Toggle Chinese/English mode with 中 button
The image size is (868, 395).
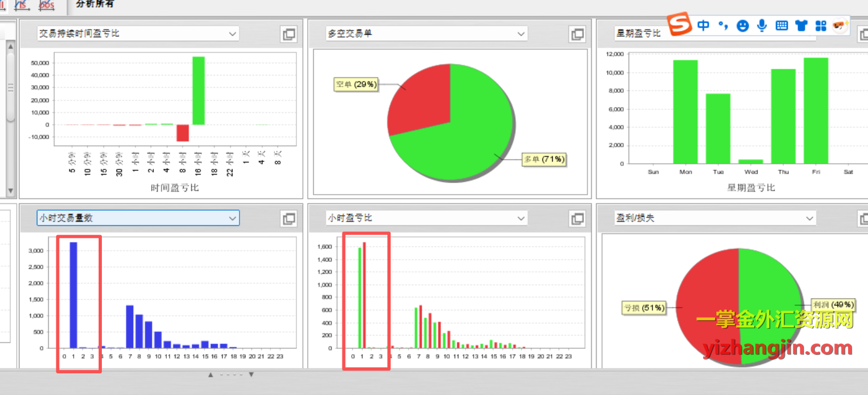[x=703, y=25]
